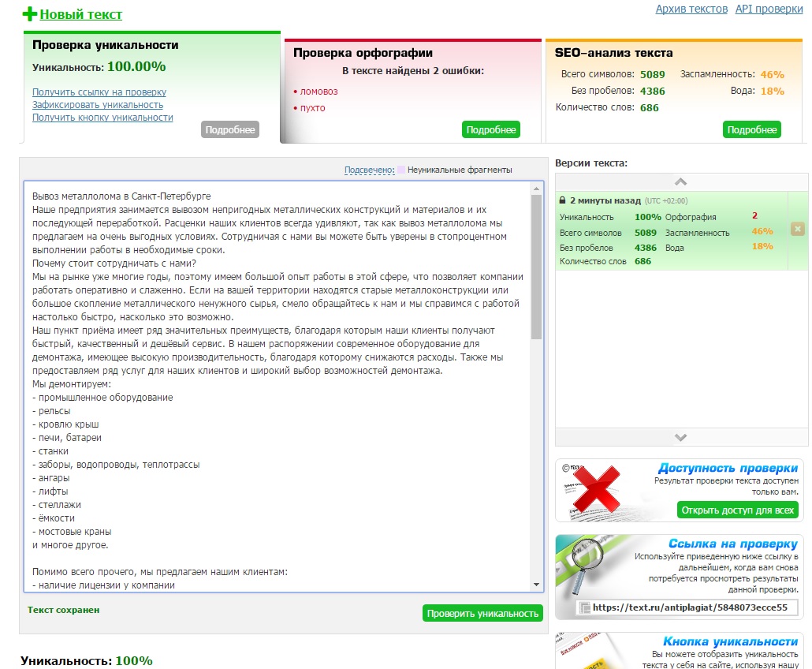Image resolution: width=812 pixels, height=669 pixels.
Task: Click the misspelled word пухто
Action: click(x=313, y=108)
